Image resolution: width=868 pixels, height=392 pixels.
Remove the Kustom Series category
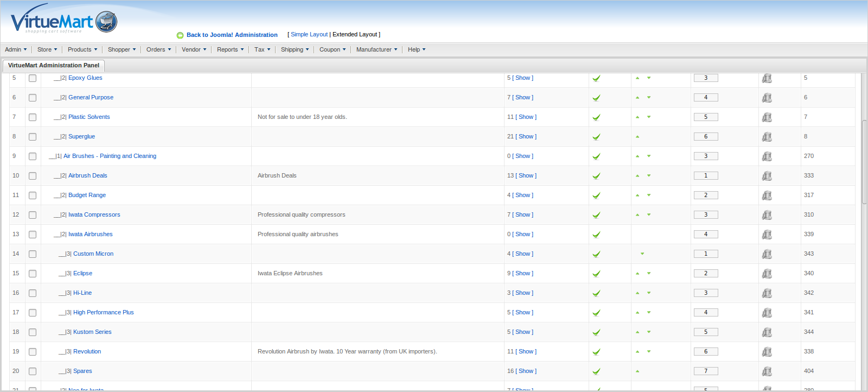click(x=767, y=332)
